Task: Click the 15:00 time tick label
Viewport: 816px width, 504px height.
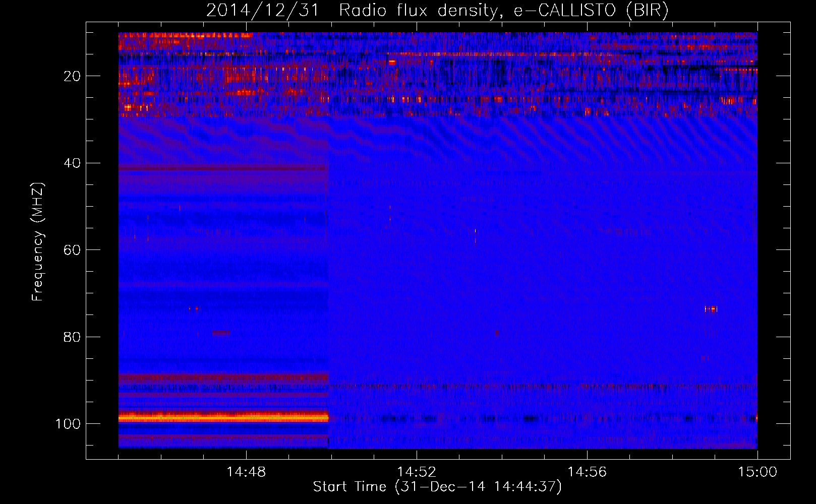Action: point(757,472)
